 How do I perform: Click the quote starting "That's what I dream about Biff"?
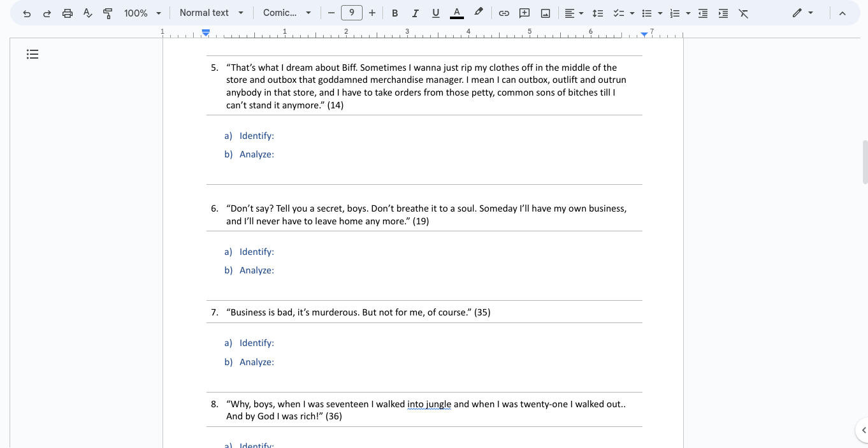coord(426,86)
